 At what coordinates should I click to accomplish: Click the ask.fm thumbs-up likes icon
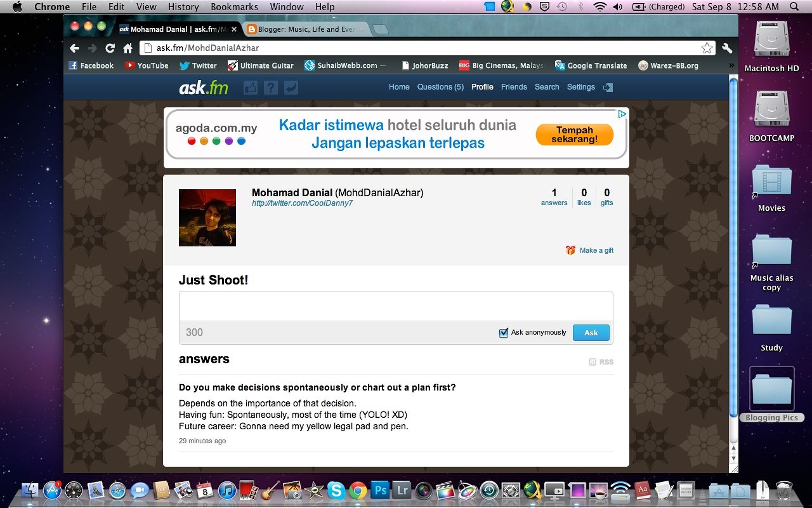pyautogui.click(x=250, y=88)
